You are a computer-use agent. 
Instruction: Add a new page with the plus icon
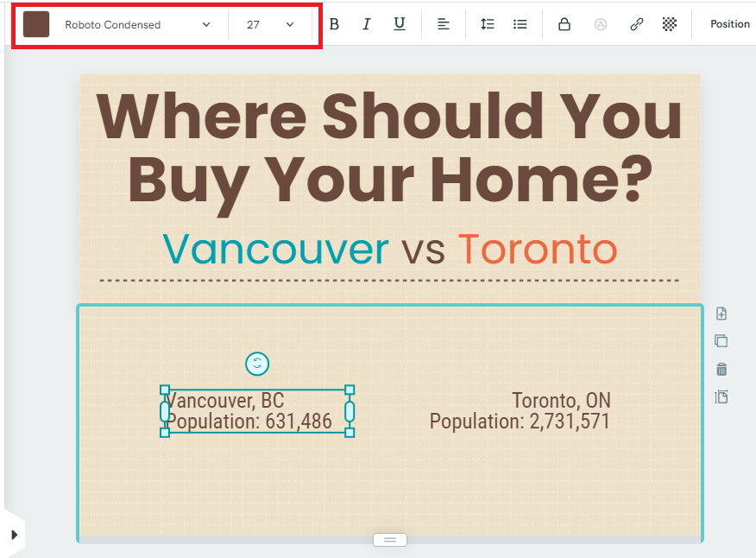[x=721, y=314]
